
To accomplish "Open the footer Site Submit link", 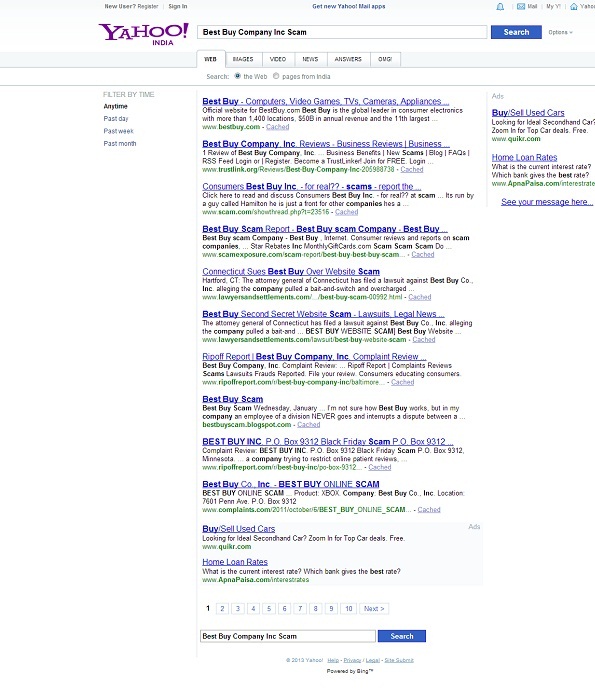I will (399, 660).
